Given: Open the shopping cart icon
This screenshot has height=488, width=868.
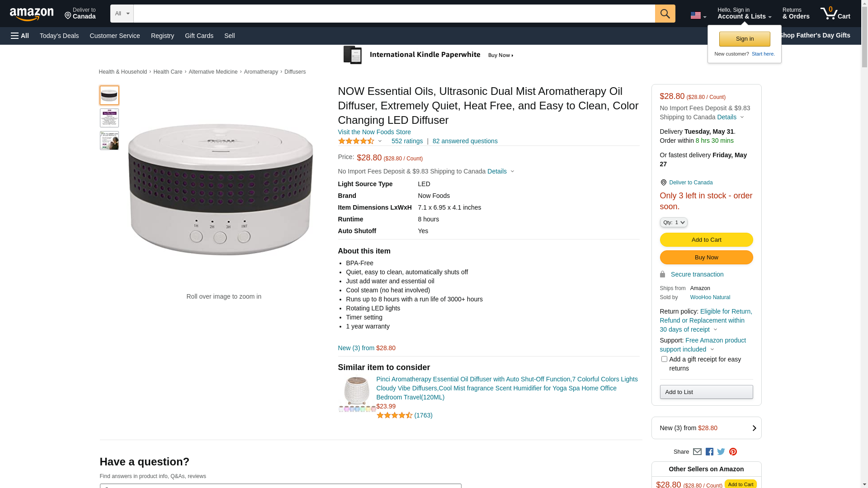Looking at the screenshot, I should click(835, 14).
